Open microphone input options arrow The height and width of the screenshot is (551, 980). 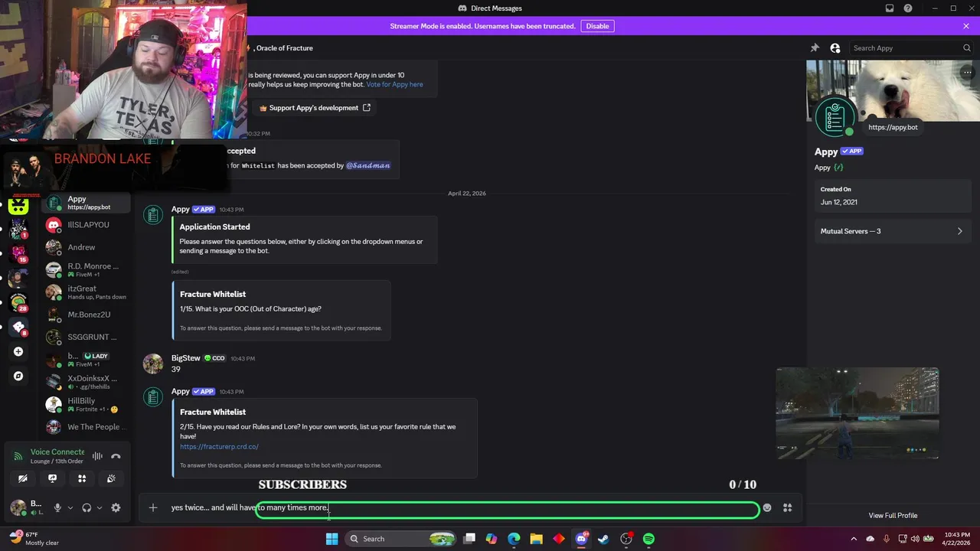click(x=70, y=507)
